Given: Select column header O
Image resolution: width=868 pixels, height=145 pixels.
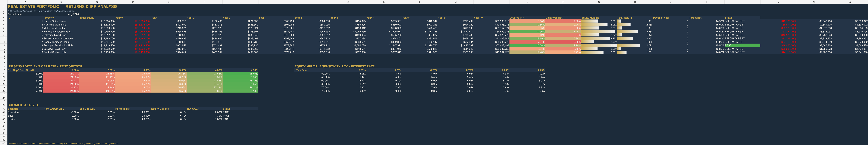Looking at the screenshot, I should tap(527, 2).
